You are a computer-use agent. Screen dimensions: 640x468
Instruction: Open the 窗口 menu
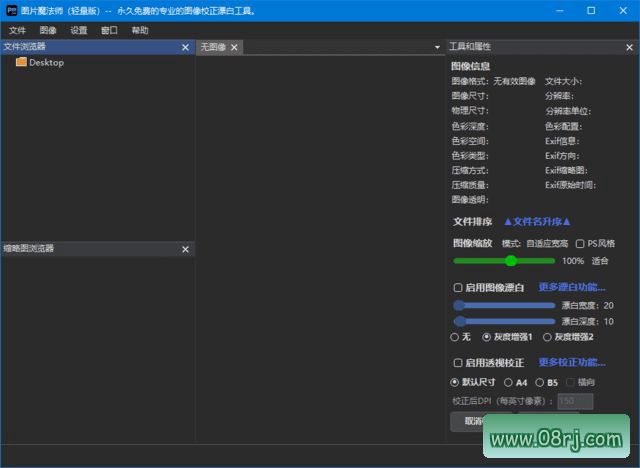(x=109, y=31)
